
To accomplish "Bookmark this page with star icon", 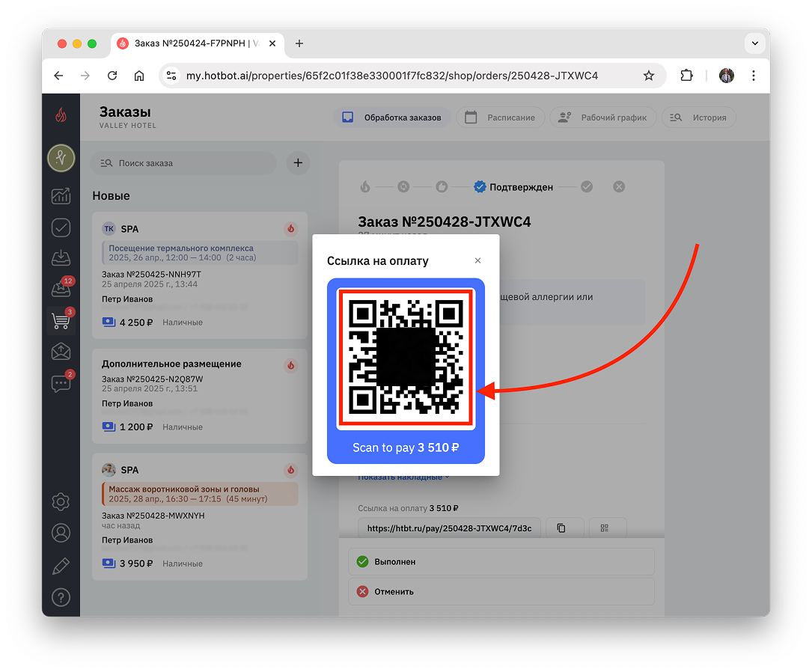I will click(648, 76).
